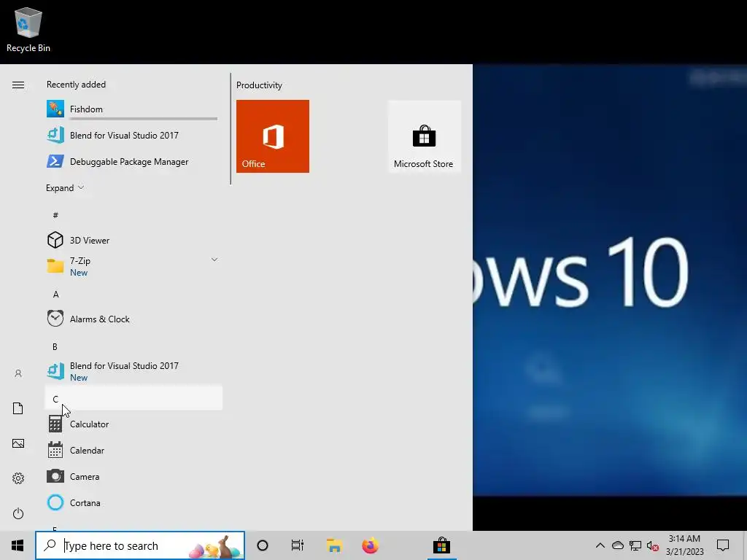Screen dimensions: 747x560
Task: Open OneDrive cloud tray icon
Action: point(618,545)
